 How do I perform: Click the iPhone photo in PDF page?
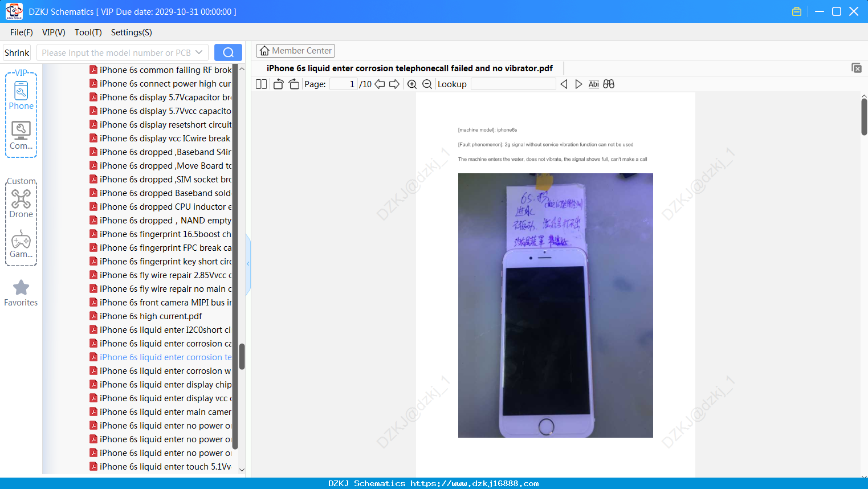556,305
